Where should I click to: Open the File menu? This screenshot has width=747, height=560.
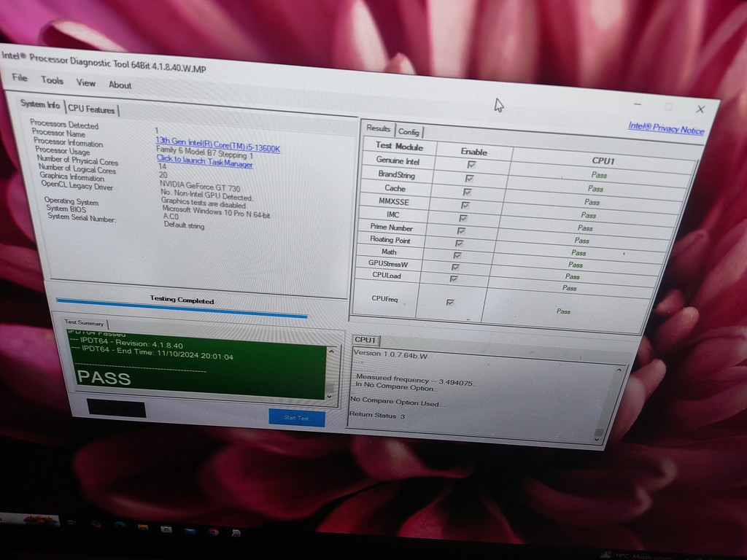click(20, 77)
